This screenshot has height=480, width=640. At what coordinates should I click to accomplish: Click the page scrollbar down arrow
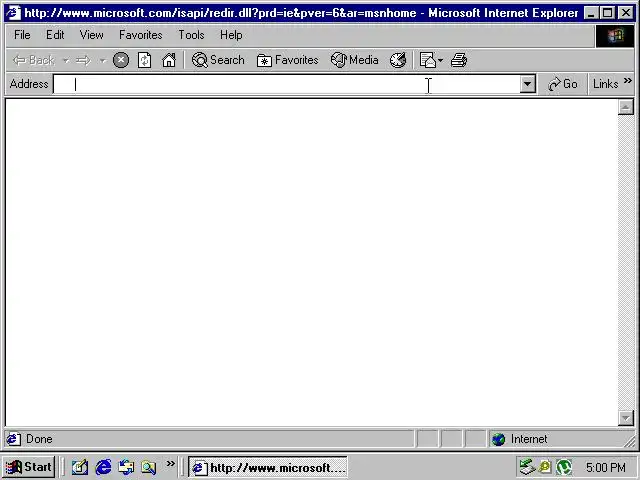tap(626, 418)
